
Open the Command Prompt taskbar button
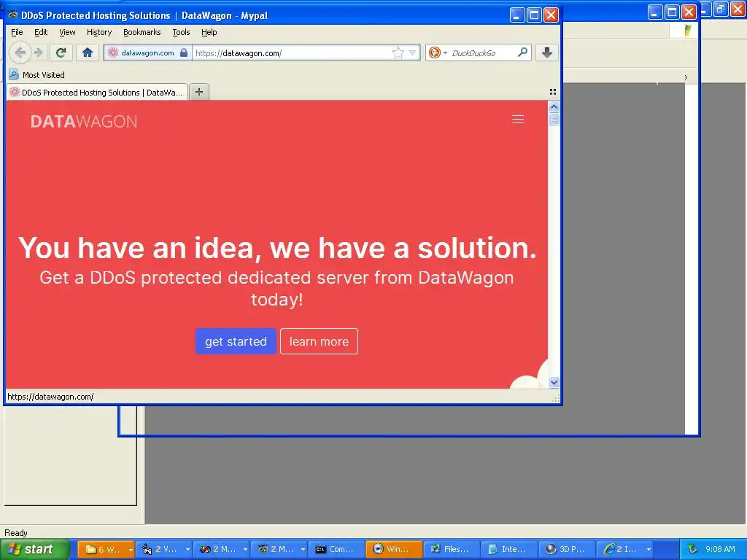336,549
